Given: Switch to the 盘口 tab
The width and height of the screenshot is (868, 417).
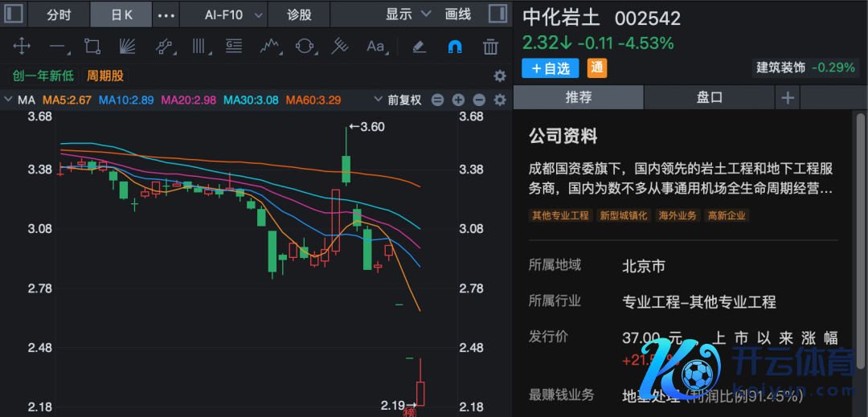Looking at the screenshot, I should click(709, 97).
